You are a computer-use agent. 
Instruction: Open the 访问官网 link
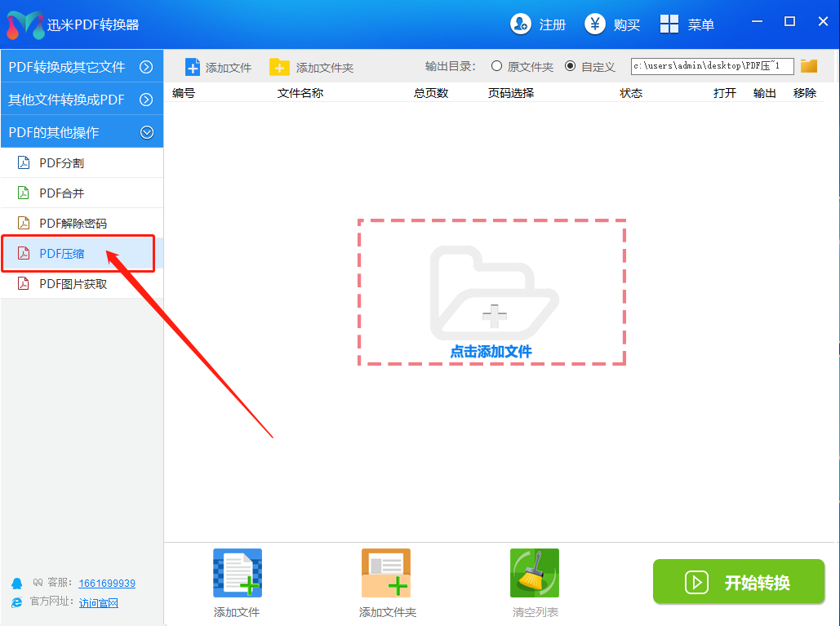[x=99, y=603]
